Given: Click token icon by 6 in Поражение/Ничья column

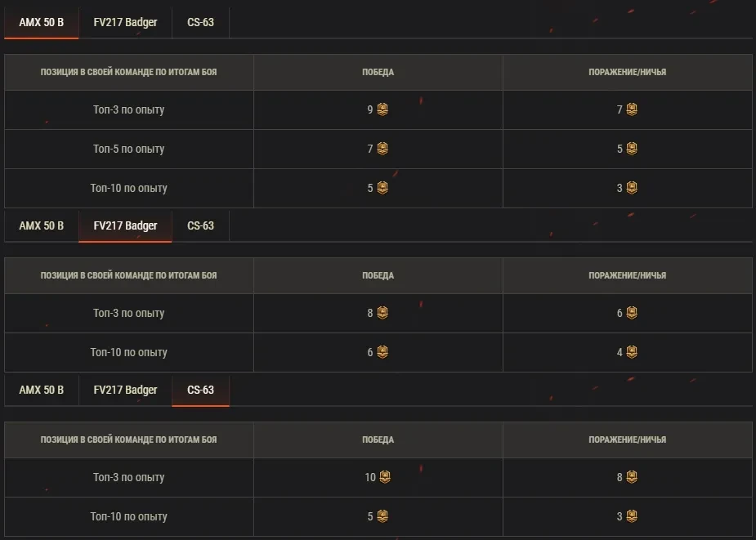Looking at the screenshot, I should click(632, 313).
